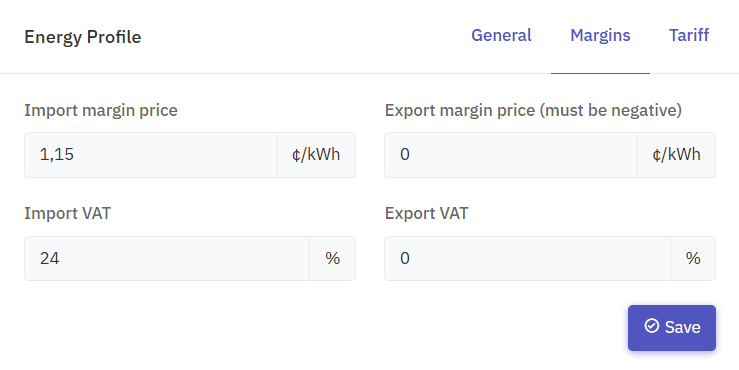
Task: Click the Import VAT label
Action: click(67, 213)
